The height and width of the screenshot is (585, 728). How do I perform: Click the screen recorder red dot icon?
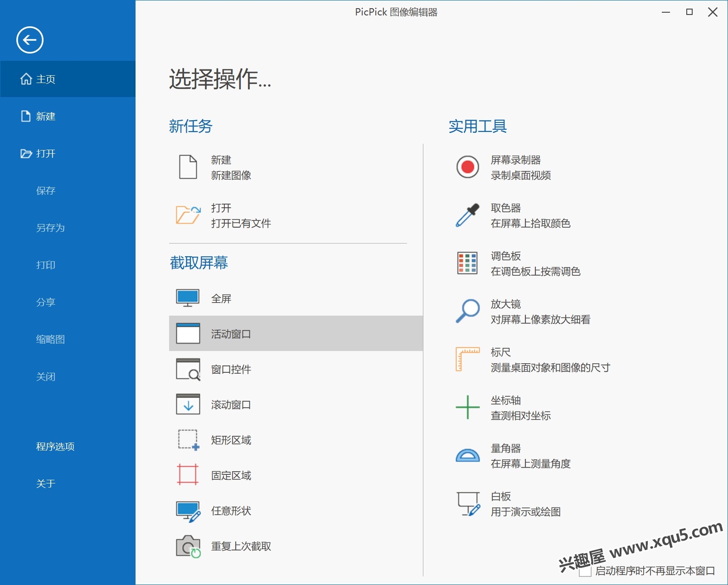click(467, 167)
